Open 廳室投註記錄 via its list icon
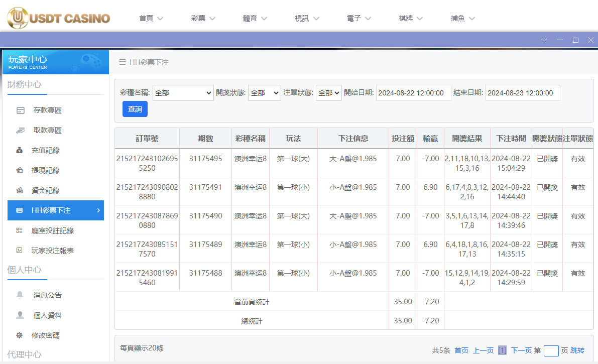 click(20, 230)
